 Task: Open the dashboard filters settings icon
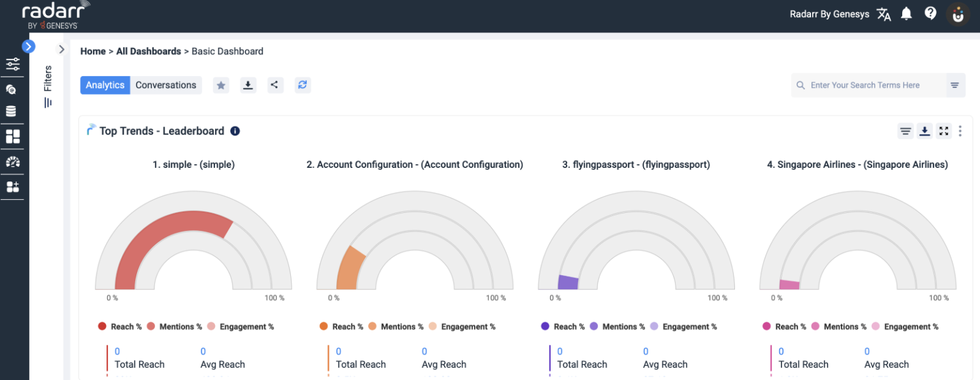coord(12,64)
